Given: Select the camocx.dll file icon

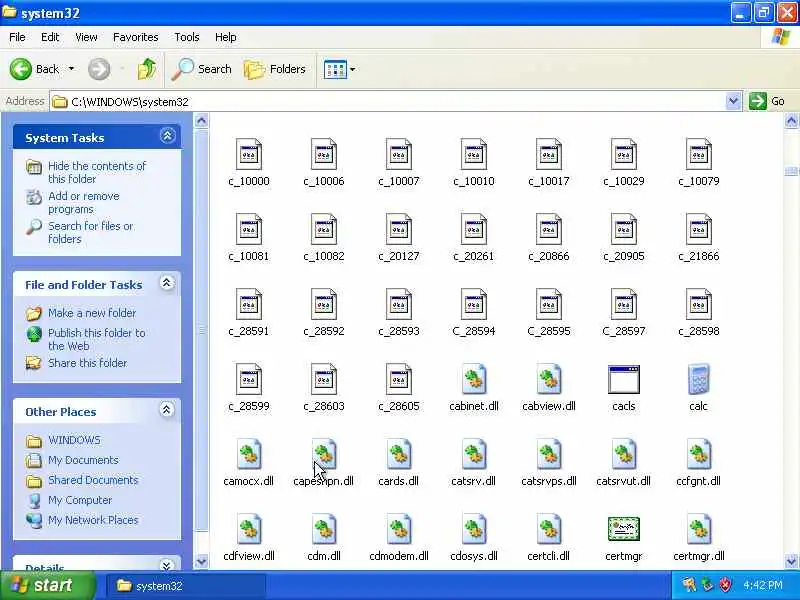Looking at the screenshot, I should [x=249, y=455].
